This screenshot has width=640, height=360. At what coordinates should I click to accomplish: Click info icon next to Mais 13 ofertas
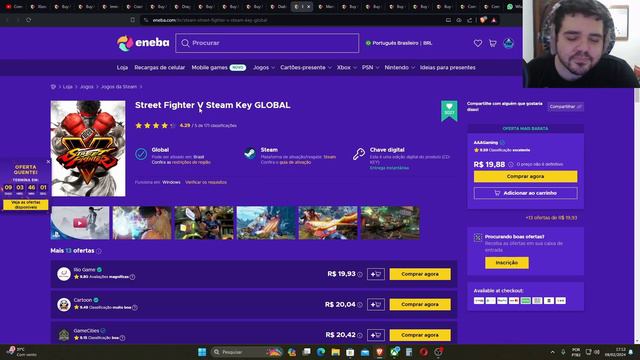tap(98, 251)
